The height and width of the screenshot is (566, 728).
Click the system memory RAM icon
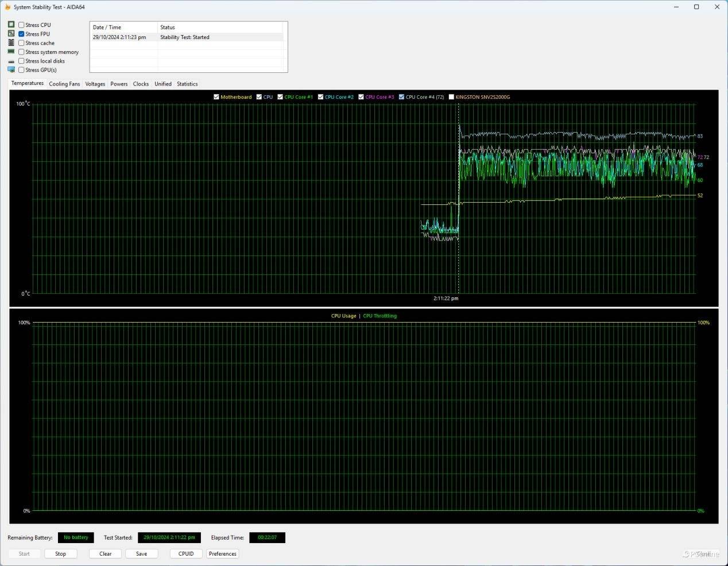coord(11,52)
